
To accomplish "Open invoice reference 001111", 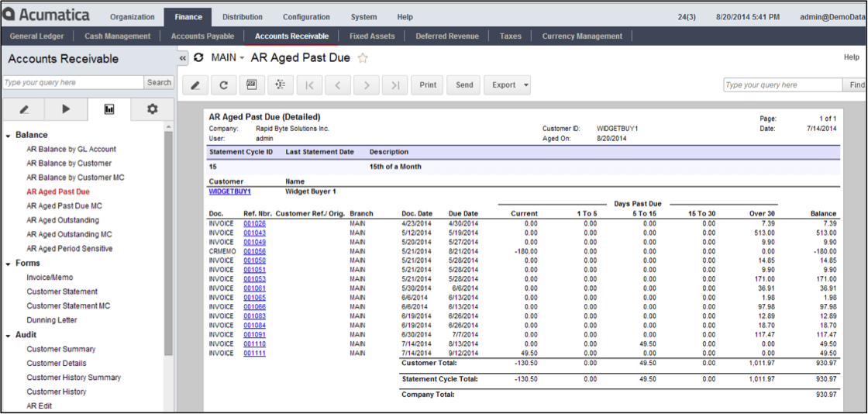I will (255, 353).
